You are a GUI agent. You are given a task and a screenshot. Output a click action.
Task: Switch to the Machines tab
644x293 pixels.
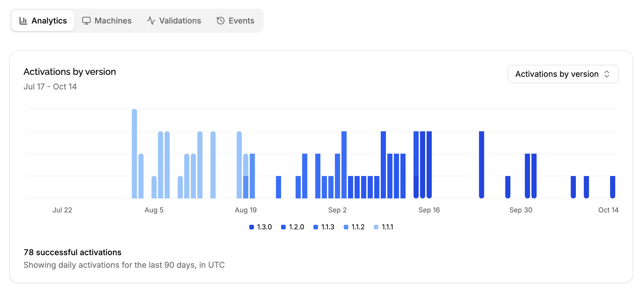point(107,21)
